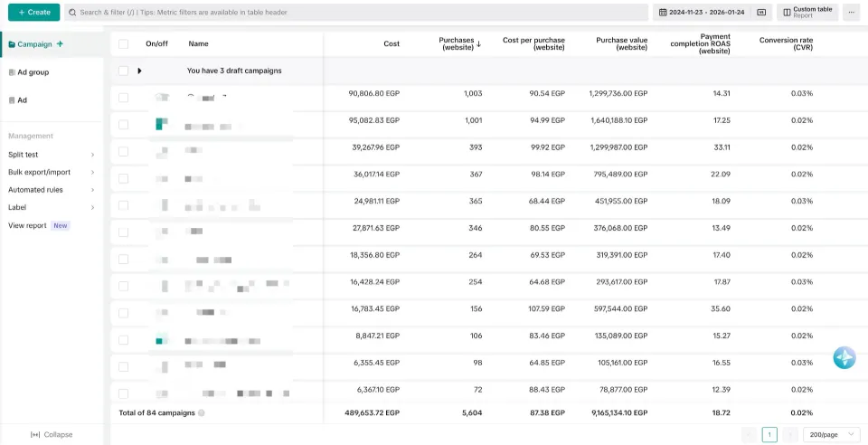Click the floating AI assistant sparkle icon
Screen dimensions: 868x445
pos(844,358)
